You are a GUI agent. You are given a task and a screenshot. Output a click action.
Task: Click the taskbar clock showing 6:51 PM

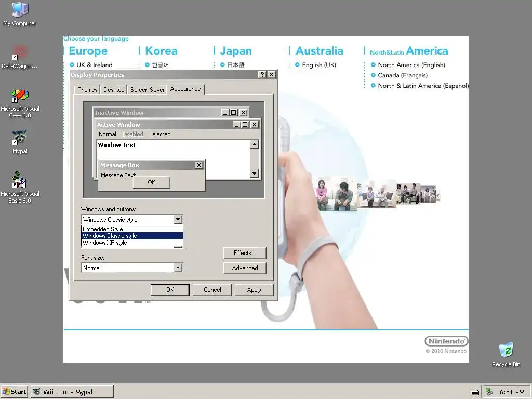pyautogui.click(x=512, y=392)
